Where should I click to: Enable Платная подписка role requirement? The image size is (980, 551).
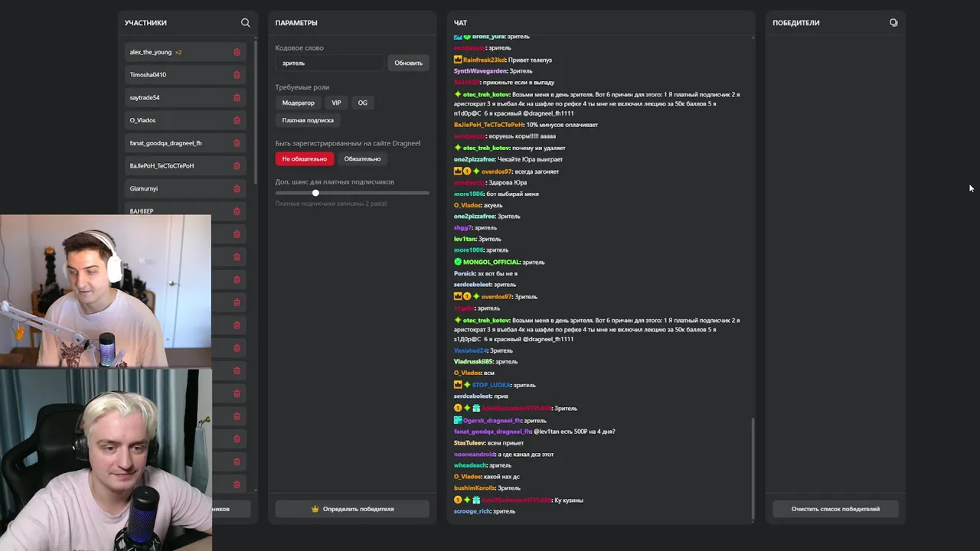coord(308,120)
